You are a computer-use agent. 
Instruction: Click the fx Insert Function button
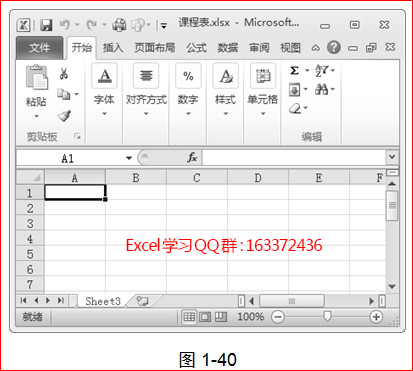[x=192, y=158]
